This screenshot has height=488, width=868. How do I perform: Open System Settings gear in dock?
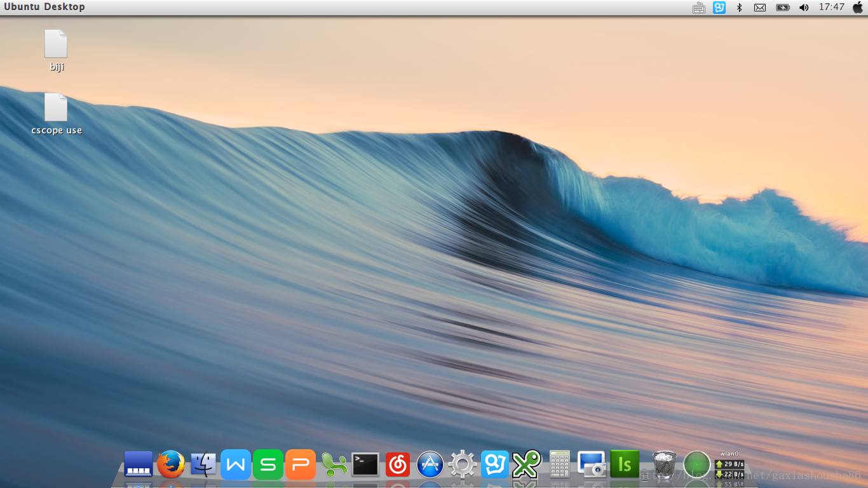click(463, 464)
